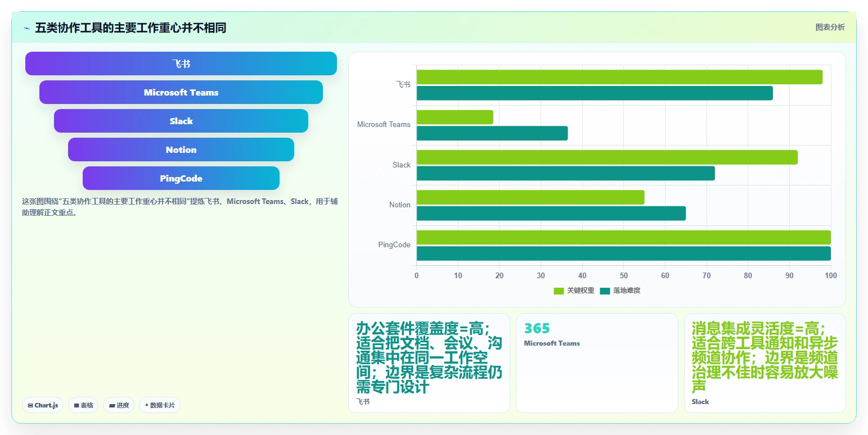Click the 进度 tag chip
868x435 pixels.
point(119,405)
